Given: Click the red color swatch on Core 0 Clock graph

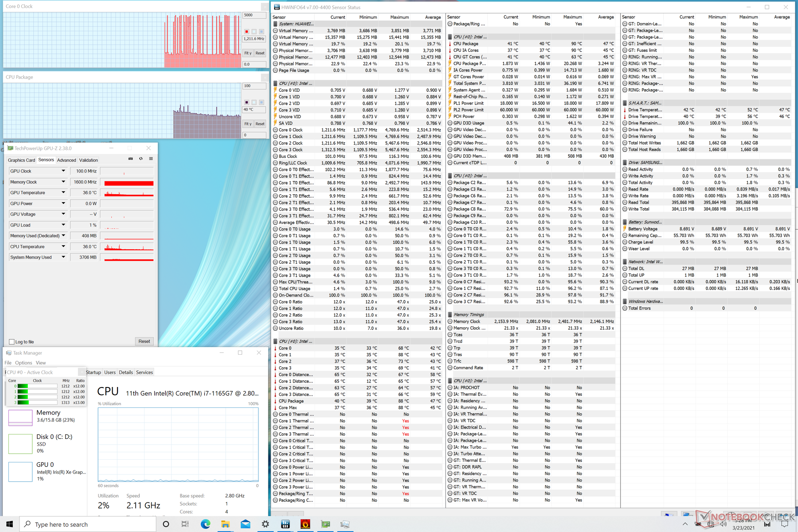Looking at the screenshot, I should pyautogui.click(x=247, y=31).
